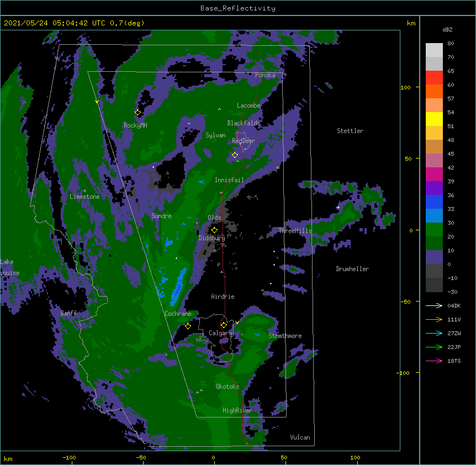Click the purple 10 dBZ color swatch
Screen dimensions: 476x465
click(434, 257)
